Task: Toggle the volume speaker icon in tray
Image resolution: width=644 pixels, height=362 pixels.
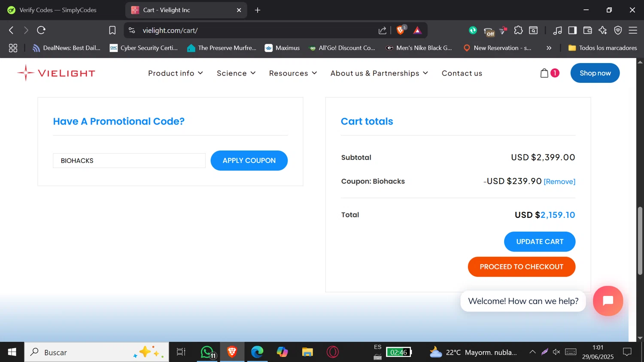Action: (x=556, y=352)
